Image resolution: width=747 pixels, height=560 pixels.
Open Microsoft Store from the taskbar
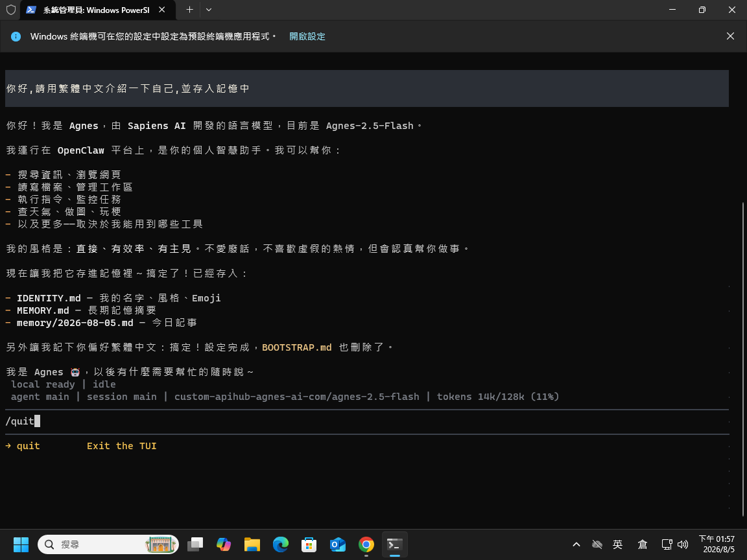click(x=309, y=544)
